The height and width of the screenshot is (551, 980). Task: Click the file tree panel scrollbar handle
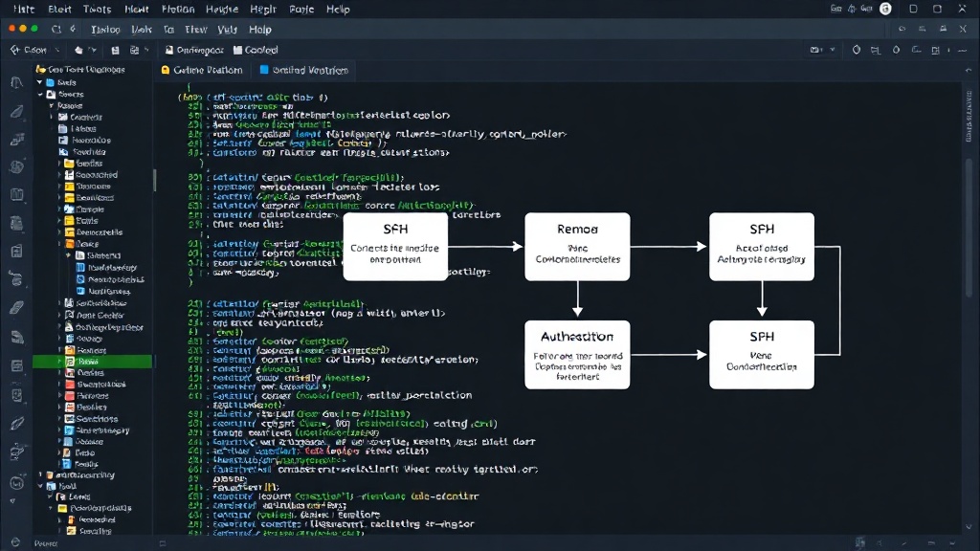(154, 180)
